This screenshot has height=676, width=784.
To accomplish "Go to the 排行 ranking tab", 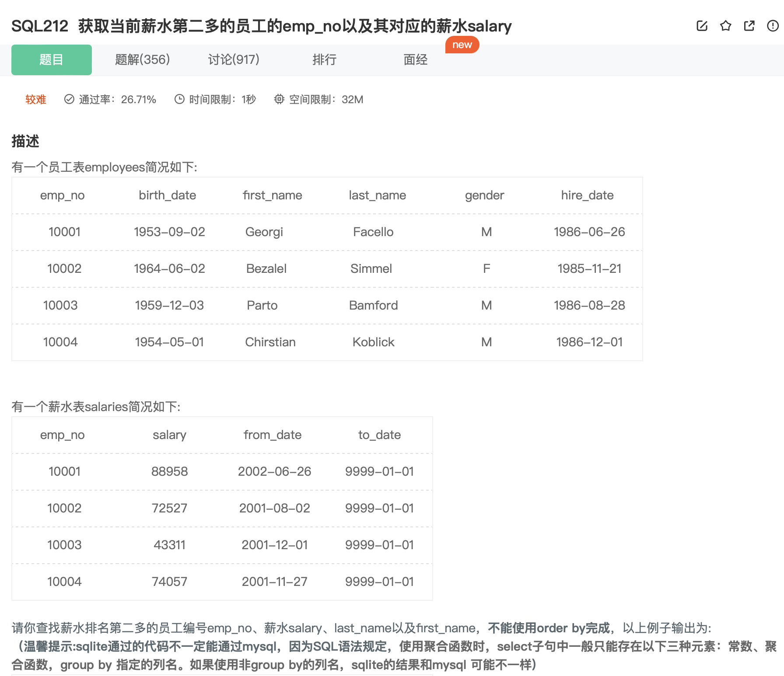I will click(324, 59).
